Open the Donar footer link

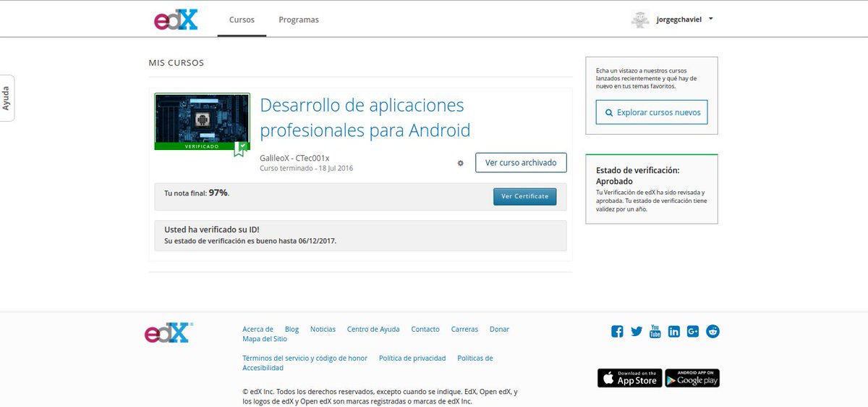499,329
